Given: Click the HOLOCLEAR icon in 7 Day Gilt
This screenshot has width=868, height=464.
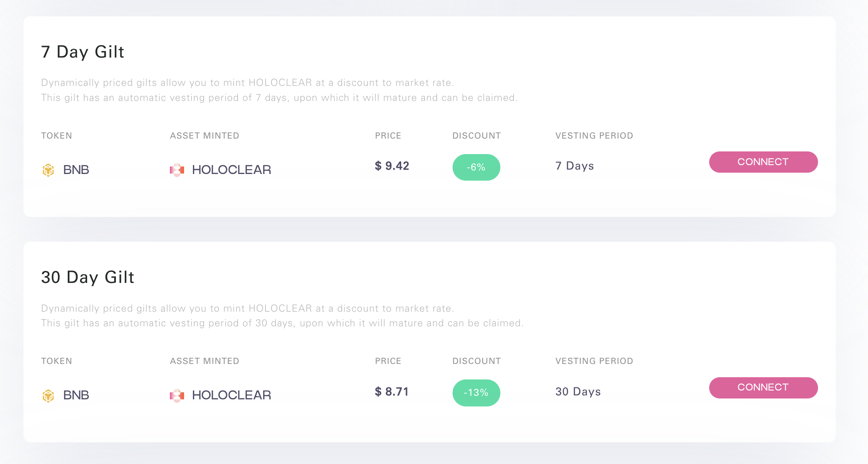Looking at the screenshot, I should coord(177,170).
